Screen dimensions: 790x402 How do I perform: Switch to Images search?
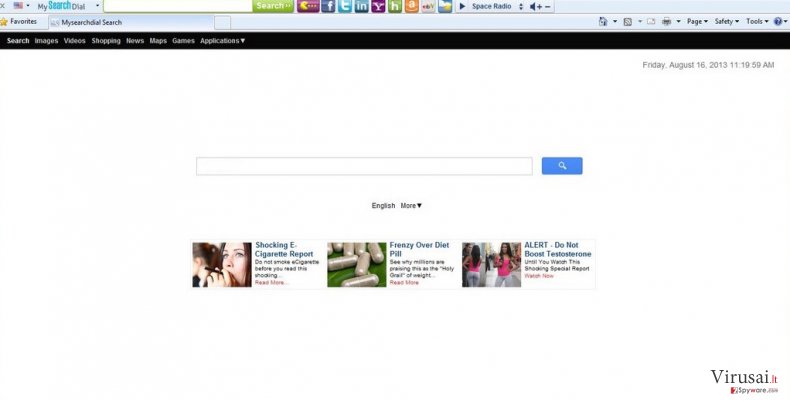click(x=46, y=41)
